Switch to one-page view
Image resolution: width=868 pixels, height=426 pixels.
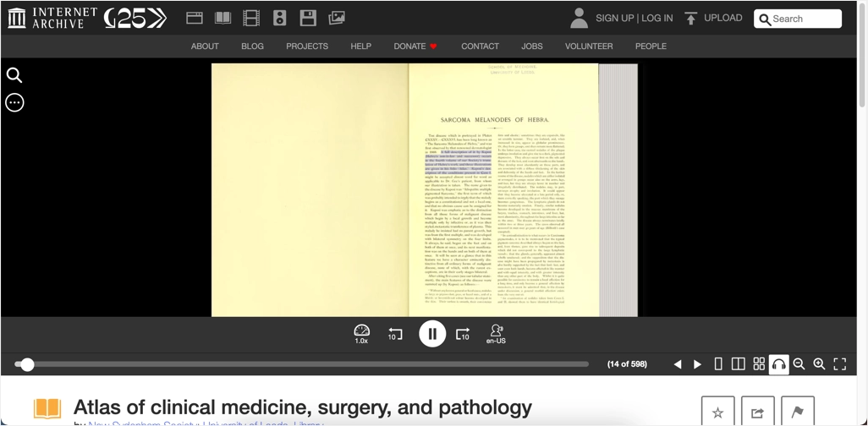[718, 364]
